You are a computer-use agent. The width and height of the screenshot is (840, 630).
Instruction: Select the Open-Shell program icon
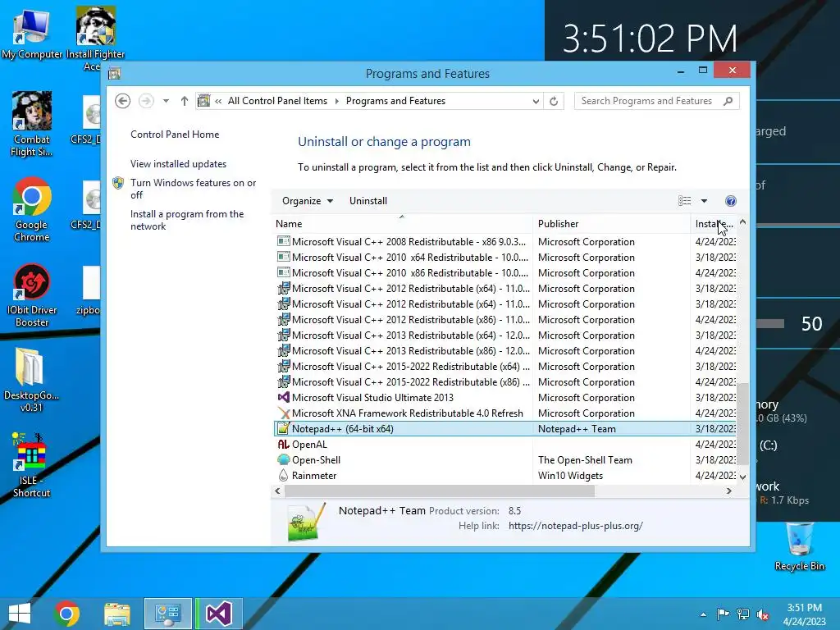pos(283,459)
